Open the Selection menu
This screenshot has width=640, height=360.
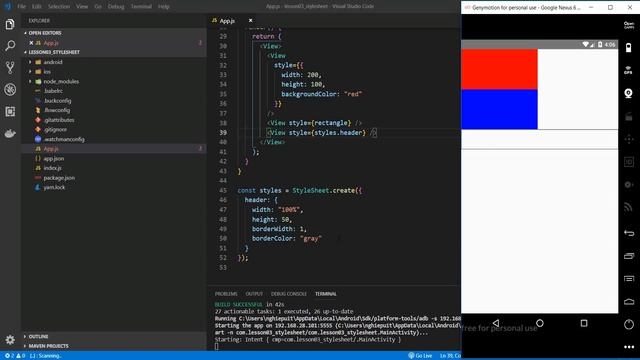[59, 7]
